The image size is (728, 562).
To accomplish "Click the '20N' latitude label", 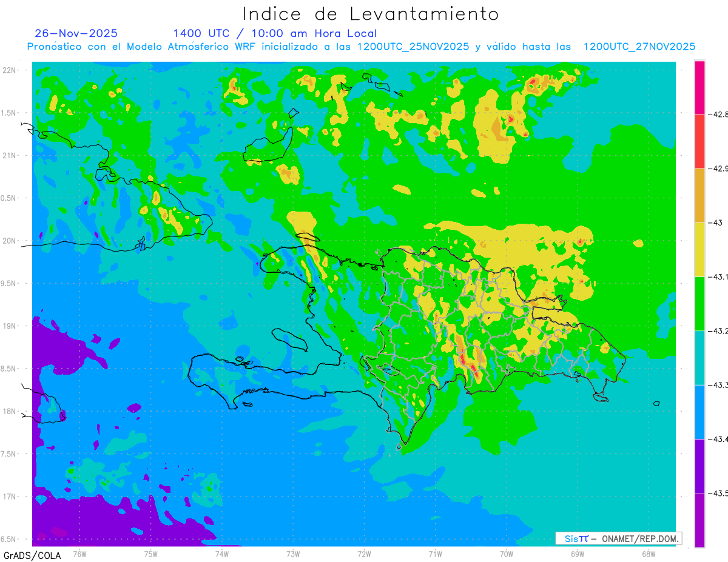I will pos(10,241).
